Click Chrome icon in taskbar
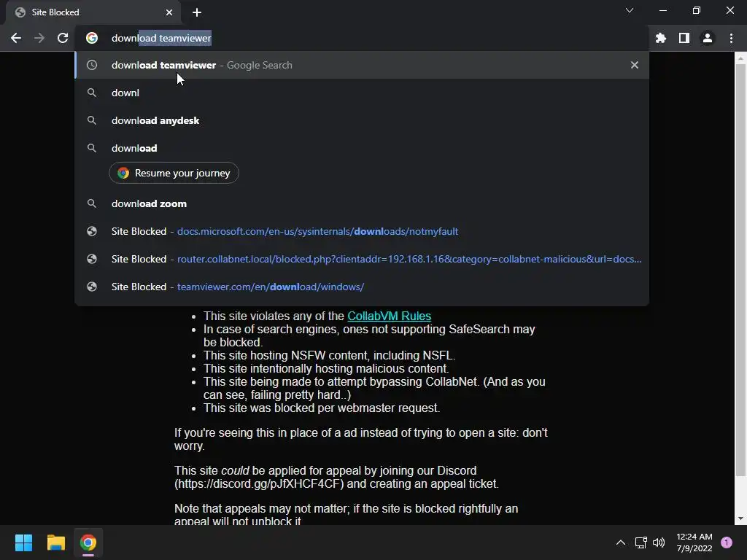Image resolution: width=747 pixels, height=560 pixels. coord(88,542)
